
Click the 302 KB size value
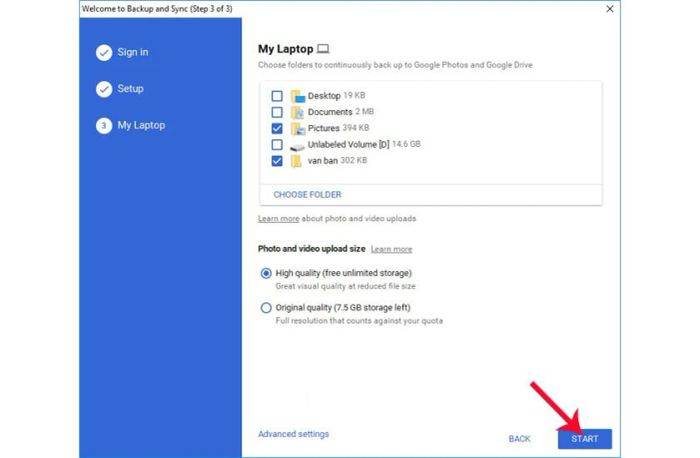point(354,160)
